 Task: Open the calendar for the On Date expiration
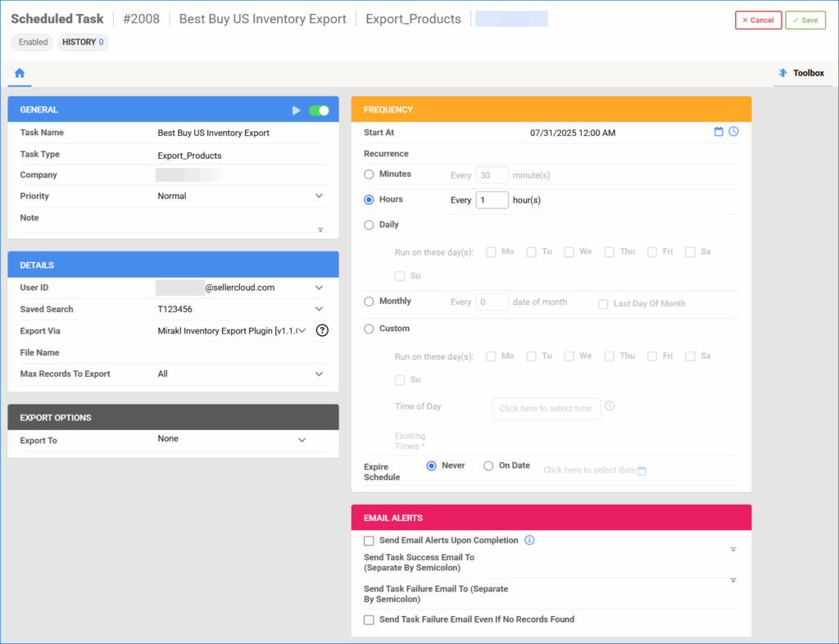point(642,470)
